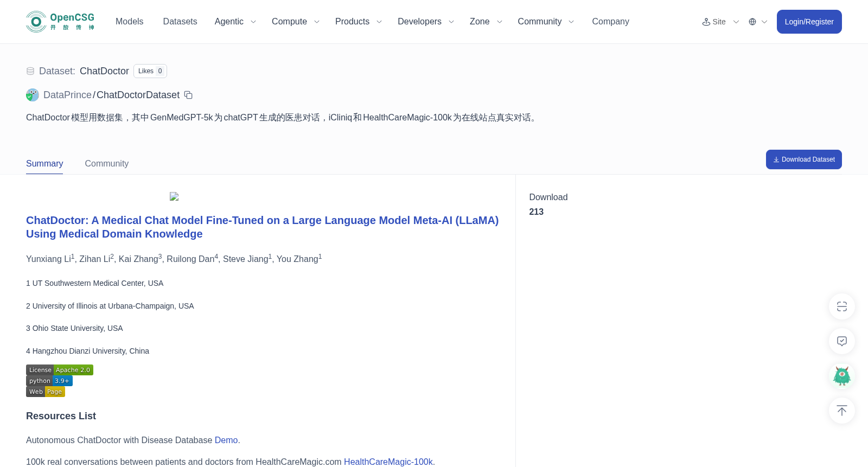The width and height of the screenshot is (868, 467).
Task: Open the HealthCareMagic-100k link
Action: click(388, 462)
